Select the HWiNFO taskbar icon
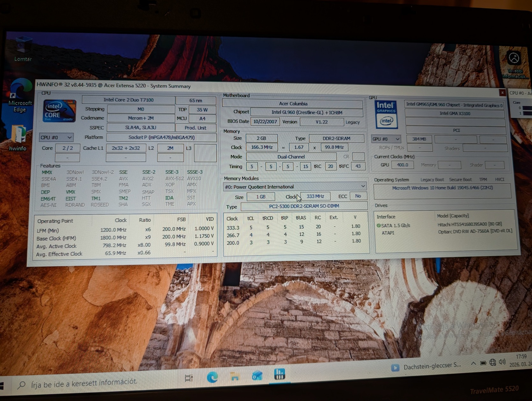Image resolution: width=532 pixels, height=401 pixels. 280,374
